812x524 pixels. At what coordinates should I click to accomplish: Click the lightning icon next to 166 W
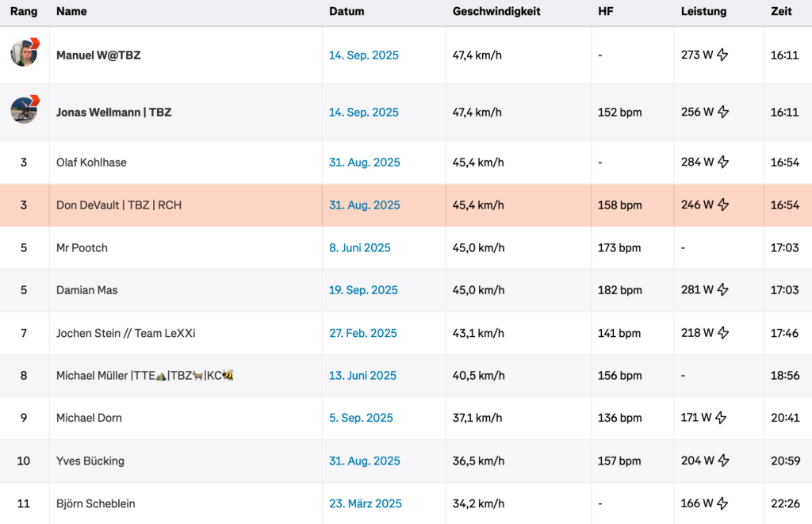722,503
